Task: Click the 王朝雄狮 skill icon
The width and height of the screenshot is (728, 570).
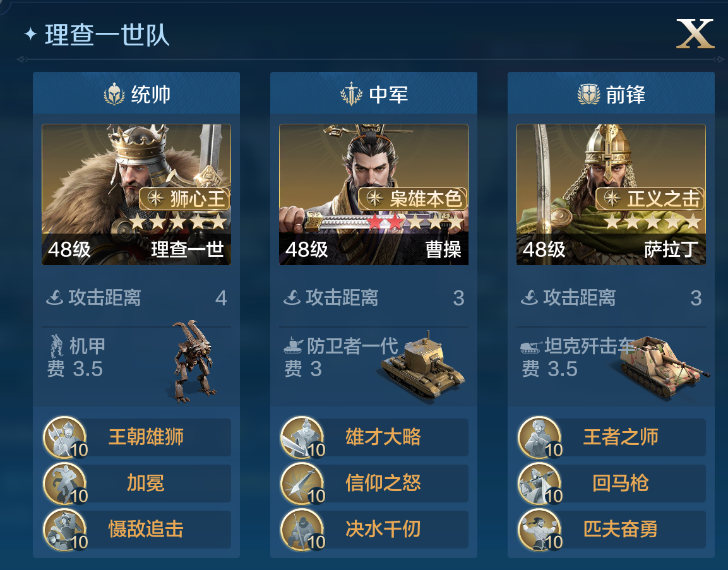Action: (65, 437)
